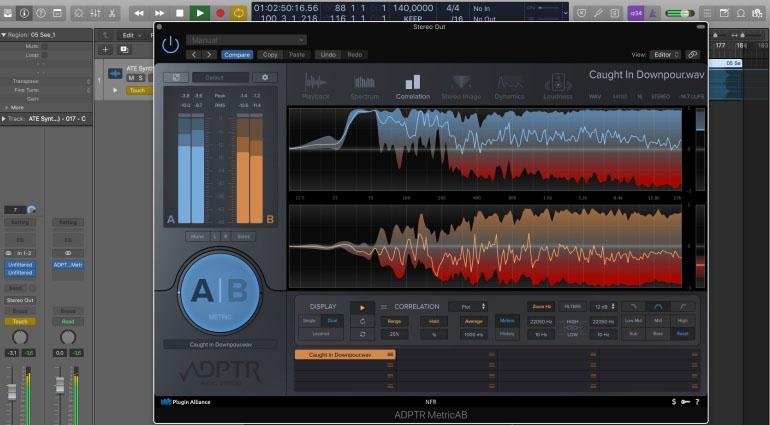
Task: Click the plugin link chain icon
Action: (x=693, y=54)
